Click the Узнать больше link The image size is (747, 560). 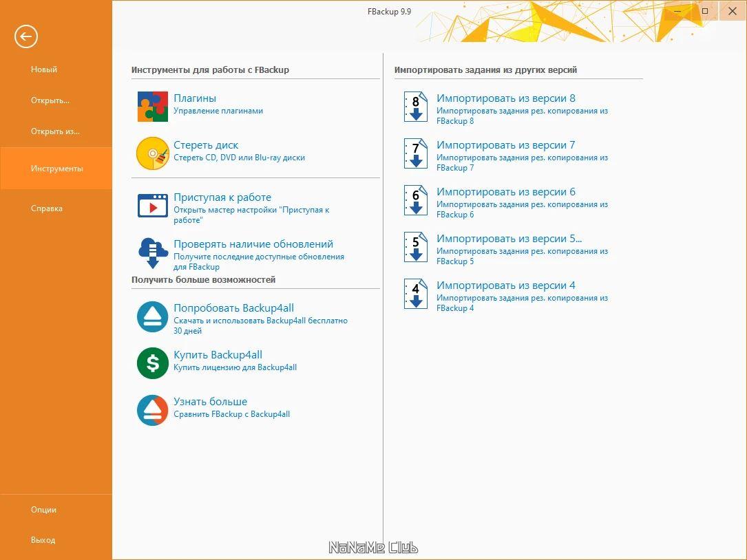click(210, 402)
